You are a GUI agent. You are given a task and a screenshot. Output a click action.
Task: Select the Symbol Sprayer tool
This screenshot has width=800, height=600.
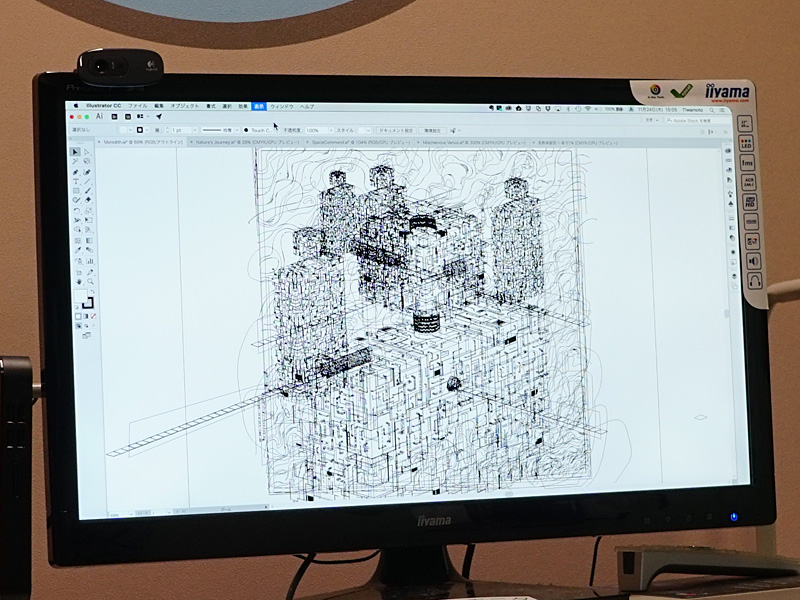(x=79, y=261)
